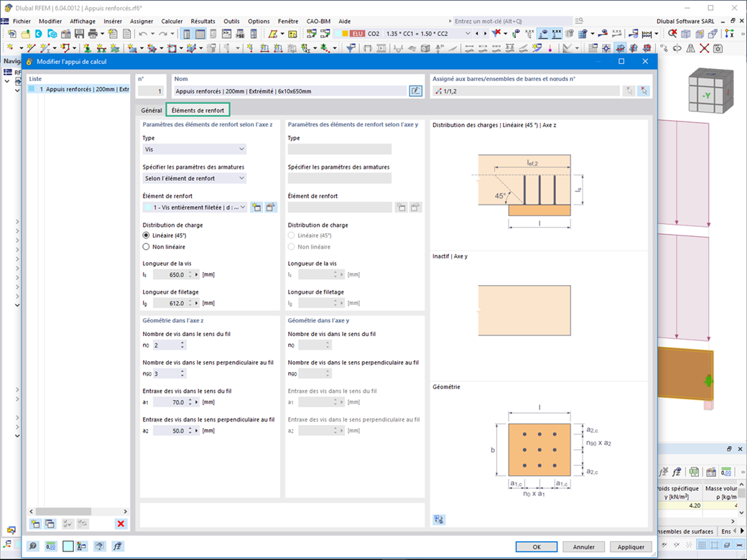Select assigned bars in graphic via picker icon
Screen dimensions: 747x560
click(x=644, y=90)
